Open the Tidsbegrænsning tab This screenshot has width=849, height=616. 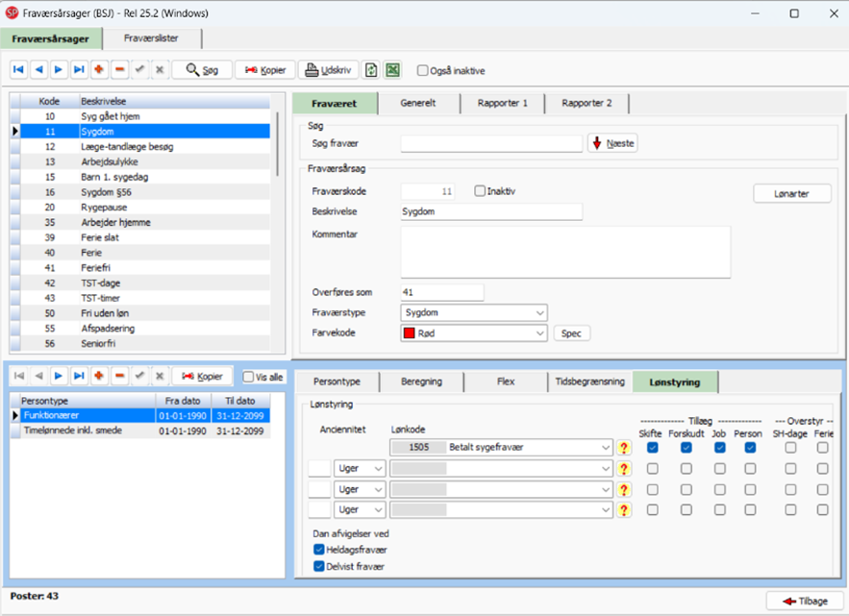(589, 382)
